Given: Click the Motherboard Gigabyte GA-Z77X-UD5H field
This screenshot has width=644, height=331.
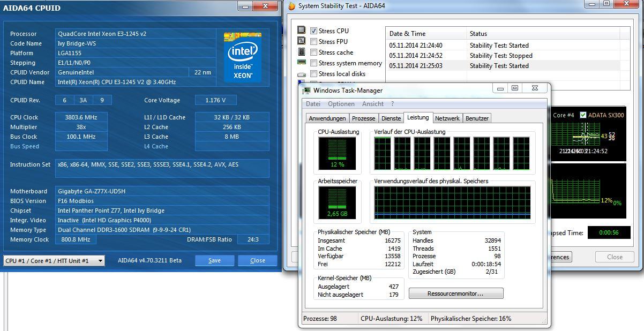Looking at the screenshot, I should [162, 191].
